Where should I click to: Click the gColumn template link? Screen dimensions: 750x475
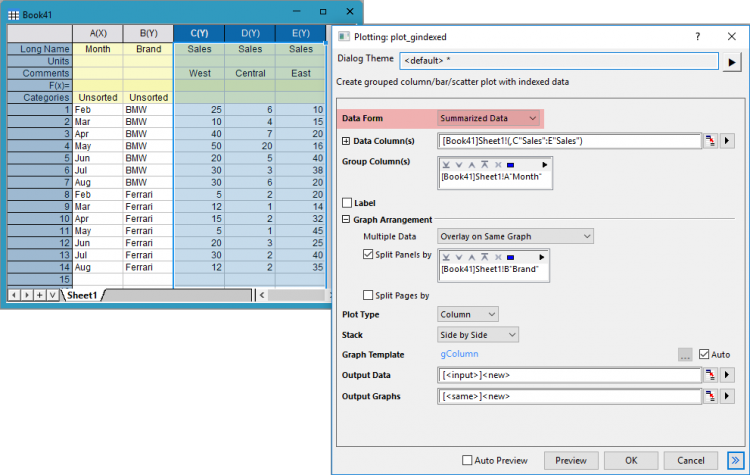[459, 354]
